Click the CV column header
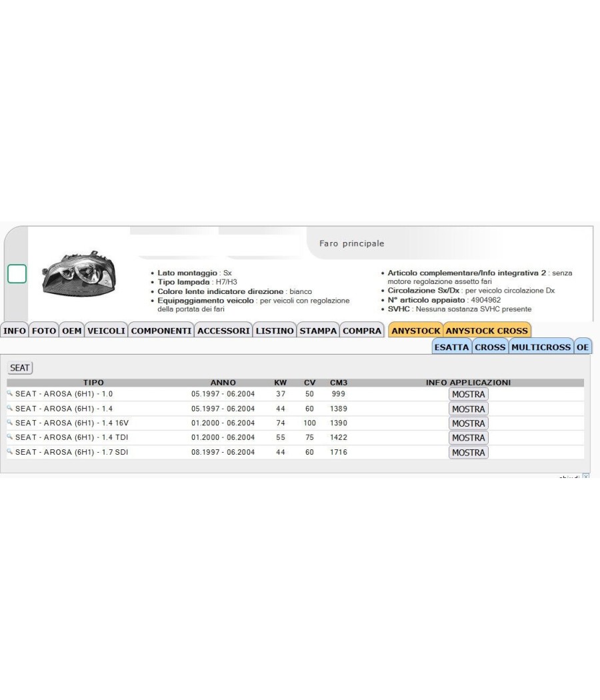This screenshot has width=600, height=700. [309, 383]
